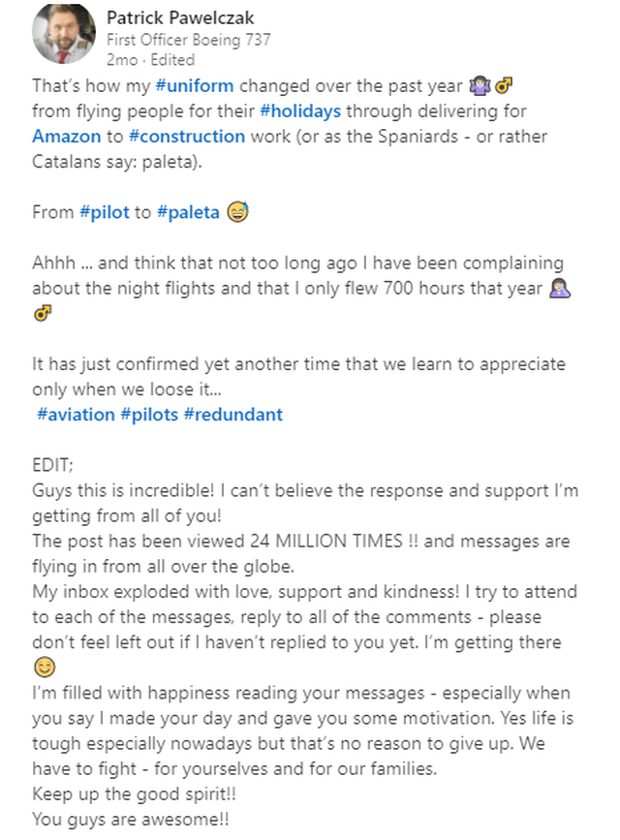
Task: Follow the #holidays hashtag link
Action: click(x=300, y=110)
